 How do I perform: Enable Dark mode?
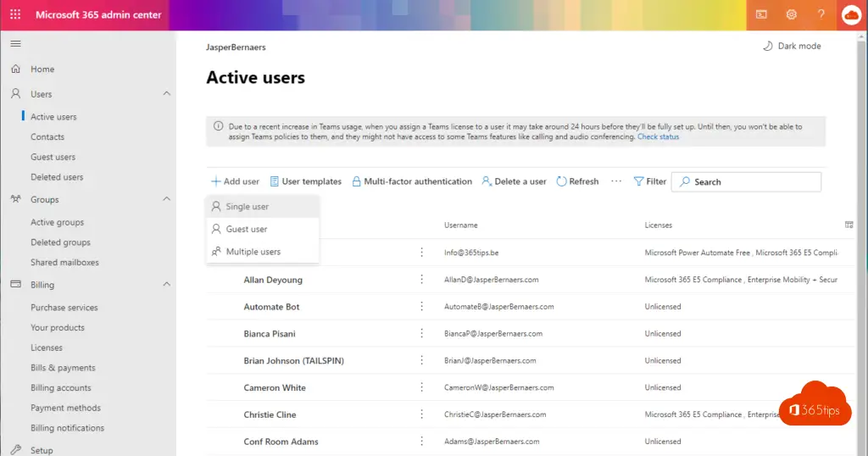tap(793, 46)
